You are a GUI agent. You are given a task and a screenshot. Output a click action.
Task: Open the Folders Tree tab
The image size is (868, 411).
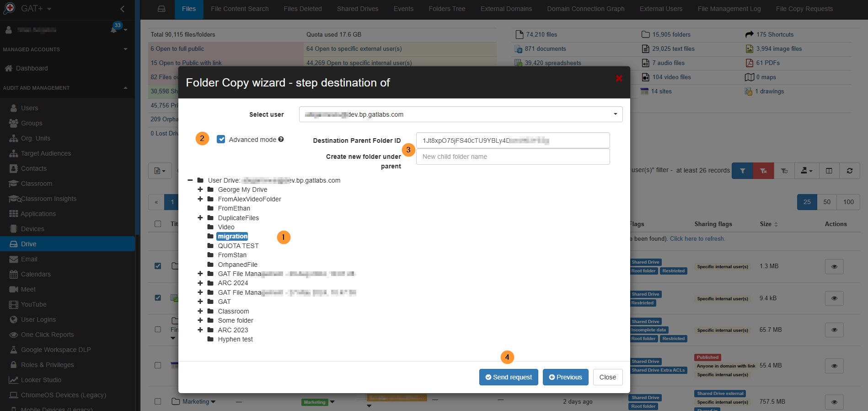point(446,9)
